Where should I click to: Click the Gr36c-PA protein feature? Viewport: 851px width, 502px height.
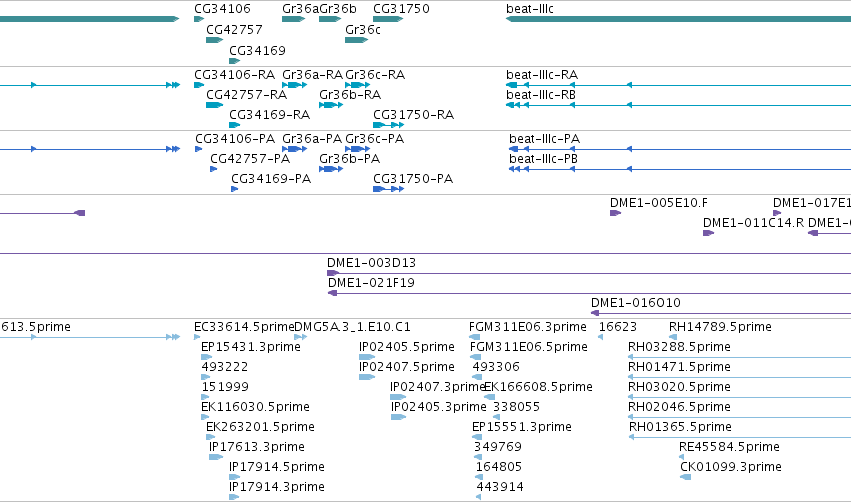[358, 149]
